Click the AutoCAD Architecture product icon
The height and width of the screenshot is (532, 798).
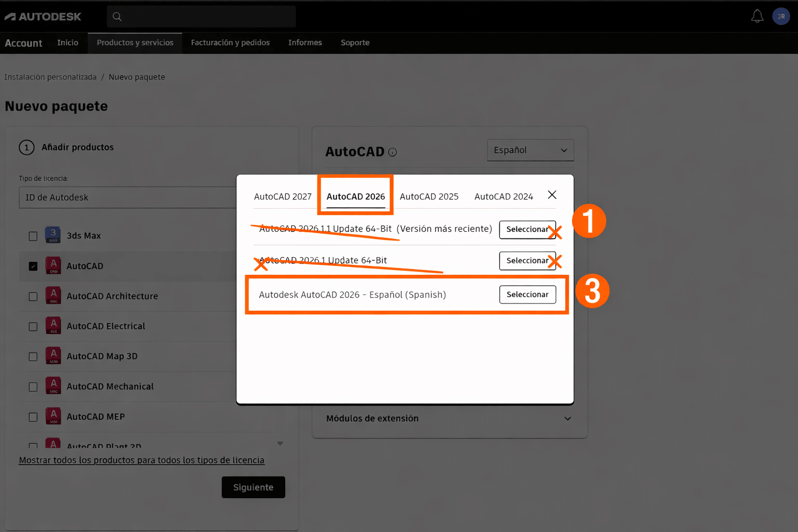pyautogui.click(x=52, y=295)
